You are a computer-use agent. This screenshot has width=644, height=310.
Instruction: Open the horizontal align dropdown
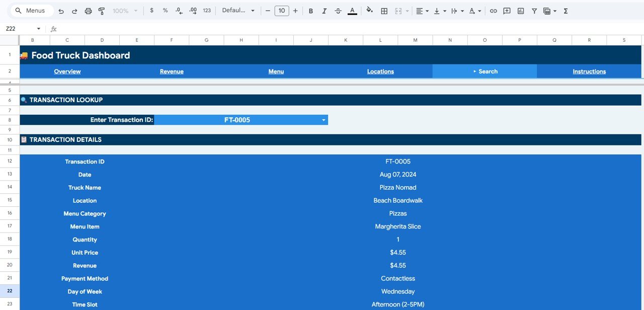[x=422, y=10]
